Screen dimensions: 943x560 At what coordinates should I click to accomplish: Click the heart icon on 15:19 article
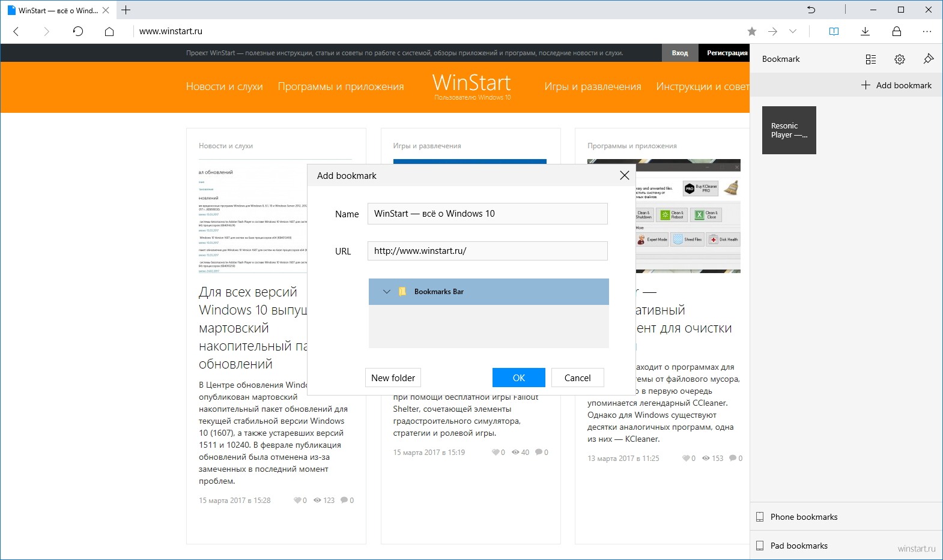pyautogui.click(x=496, y=452)
